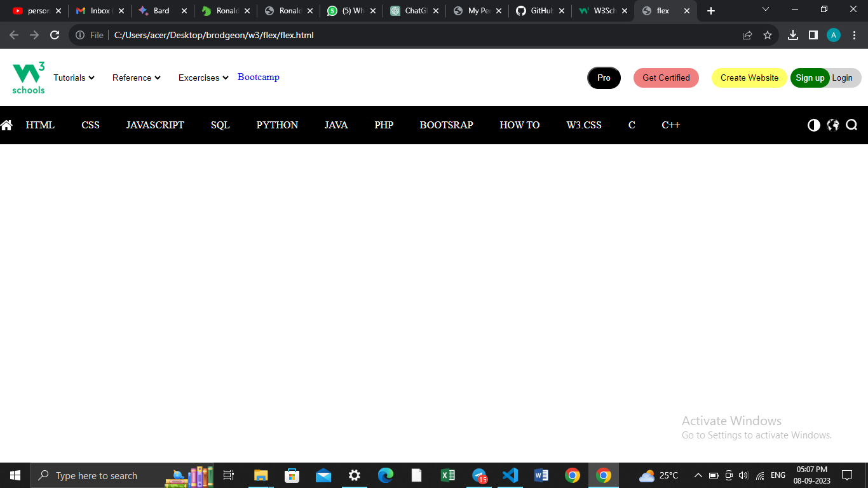Reload the page with refresh icon
The height and width of the screenshot is (488, 868).
(55, 35)
